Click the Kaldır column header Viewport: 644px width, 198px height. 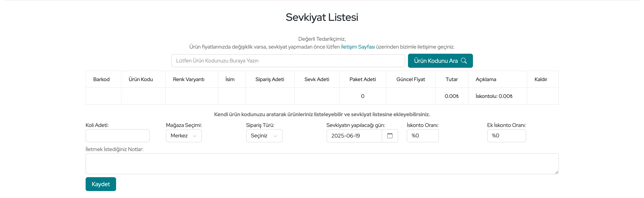pyautogui.click(x=540, y=79)
